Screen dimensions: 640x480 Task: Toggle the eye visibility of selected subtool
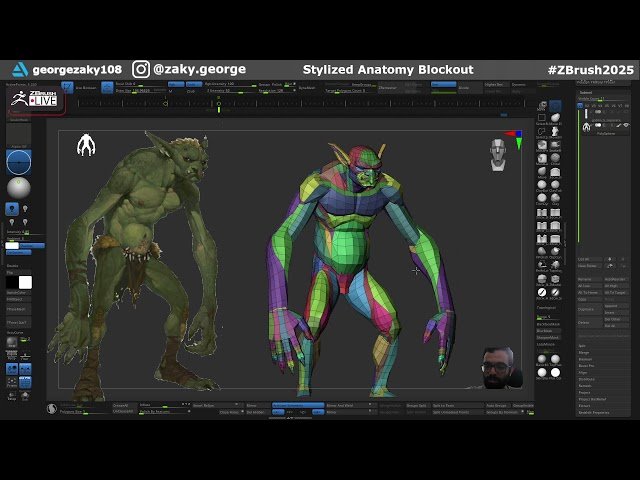pos(626,125)
